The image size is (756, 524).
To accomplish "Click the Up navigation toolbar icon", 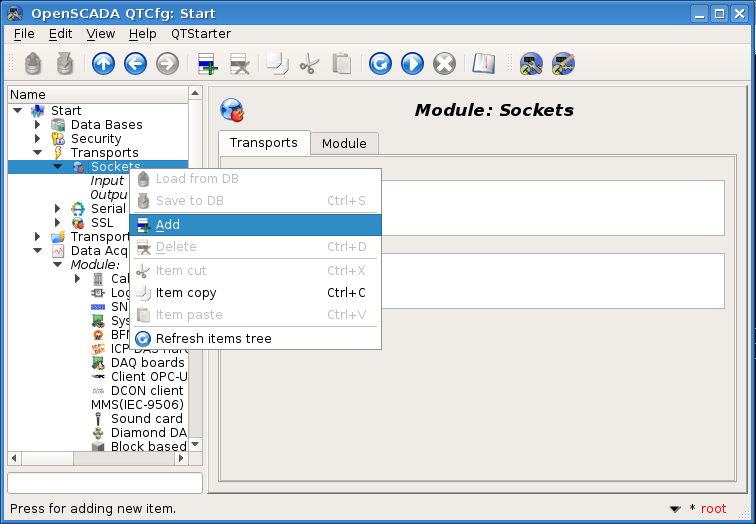I will [x=103, y=64].
